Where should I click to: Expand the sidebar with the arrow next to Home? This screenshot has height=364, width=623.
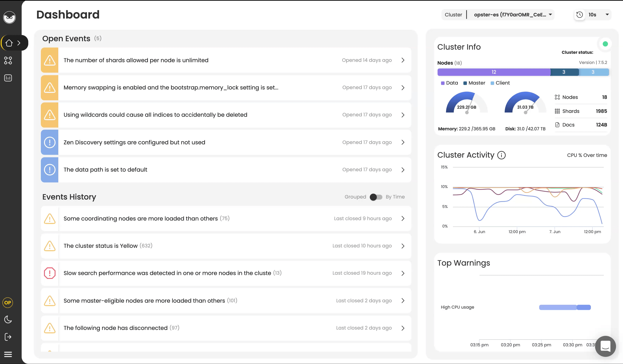tap(19, 43)
